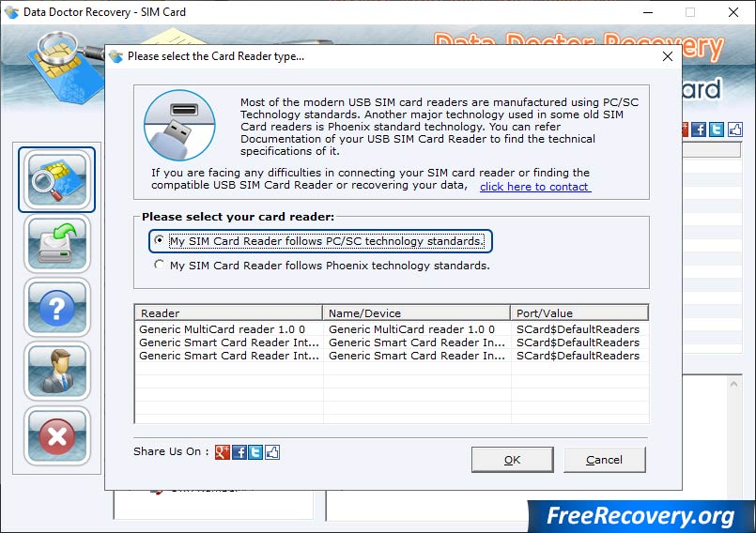Select the Generic MultiCard reader 1.0 0 row
This screenshot has height=533, width=756.
pos(392,329)
